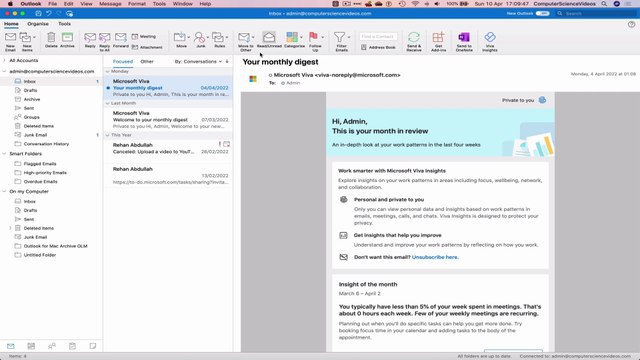640x360 pixels.
Task: Switch to People view in bottom bar
Action: click(x=52, y=346)
